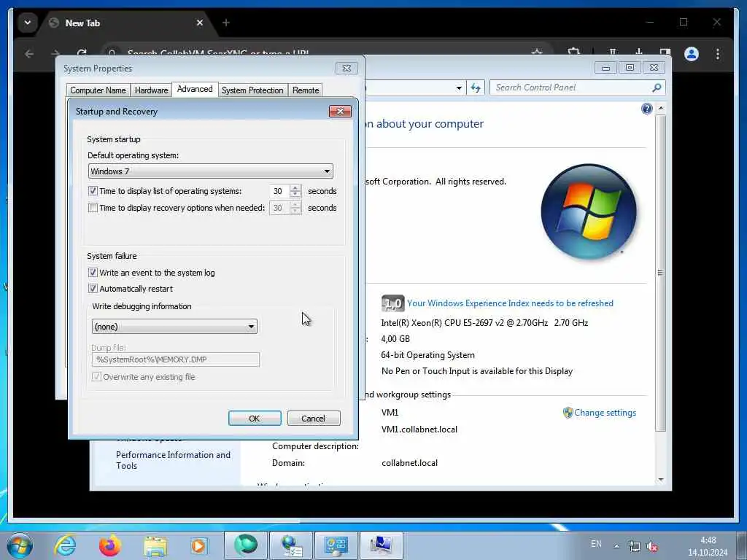Image resolution: width=747 pixels, height=560 pixels.
Task: Open the browser three-dot menu
Action: pyautogui.click(x=718, y=54)
